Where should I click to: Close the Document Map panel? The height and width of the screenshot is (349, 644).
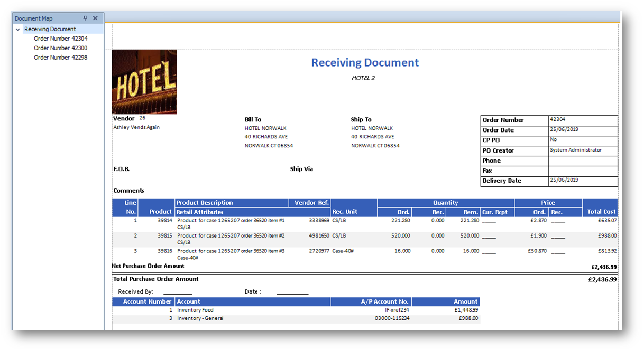pos(95,18)
